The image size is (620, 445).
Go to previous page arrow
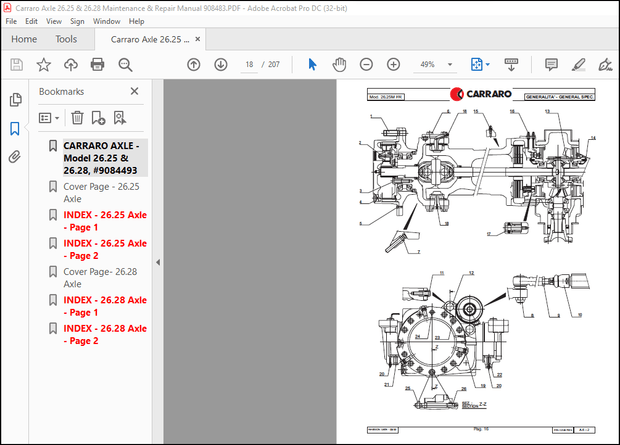click(x=193, y=64)
